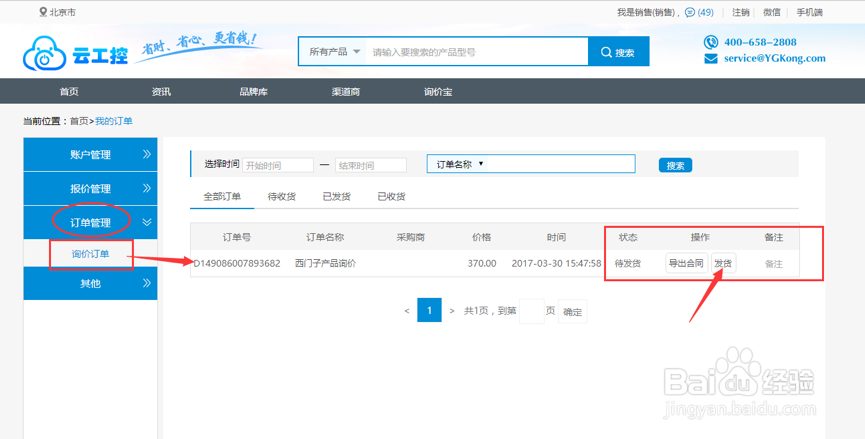Switch to the 待收货 tab
This screenshot has width=865, height=439.
[x=282, y=196]
